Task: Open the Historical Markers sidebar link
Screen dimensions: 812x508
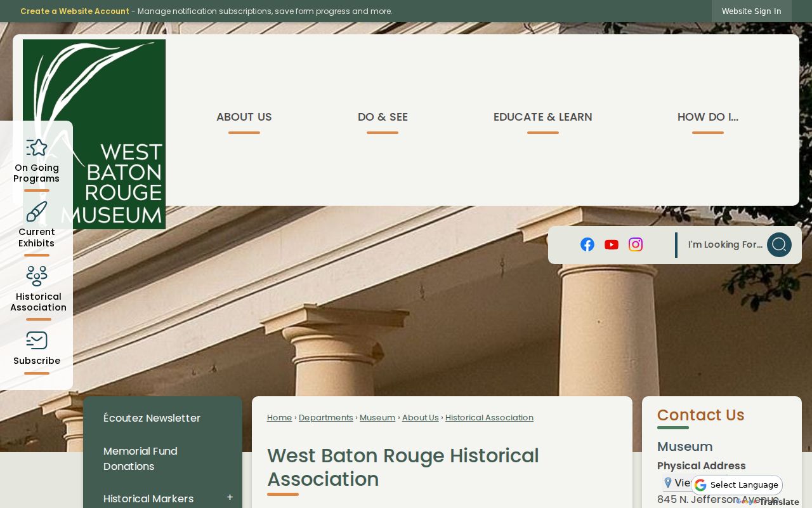Action: click(148, 498)
